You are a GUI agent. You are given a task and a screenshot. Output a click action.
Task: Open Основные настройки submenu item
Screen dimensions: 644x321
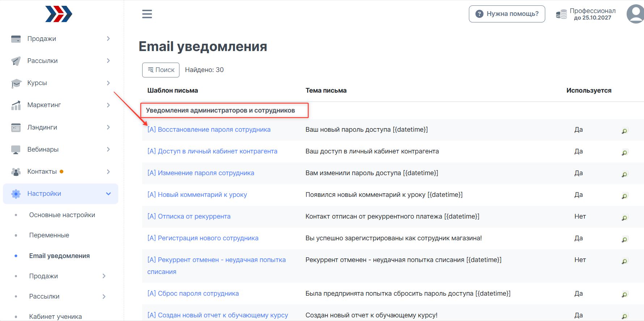point(62,215)
